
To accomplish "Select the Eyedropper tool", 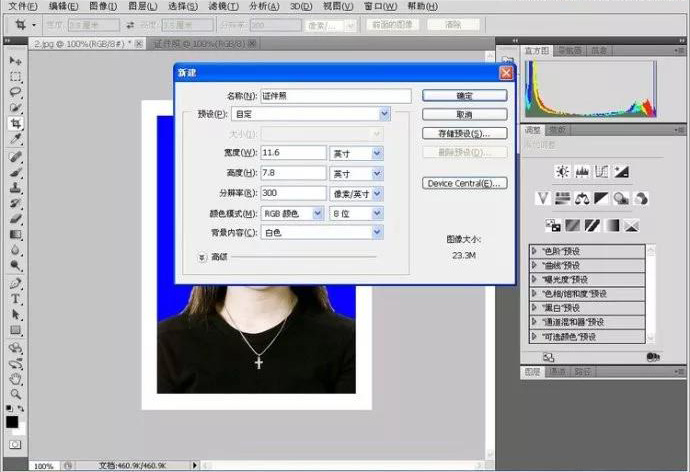I will (15, 139).
